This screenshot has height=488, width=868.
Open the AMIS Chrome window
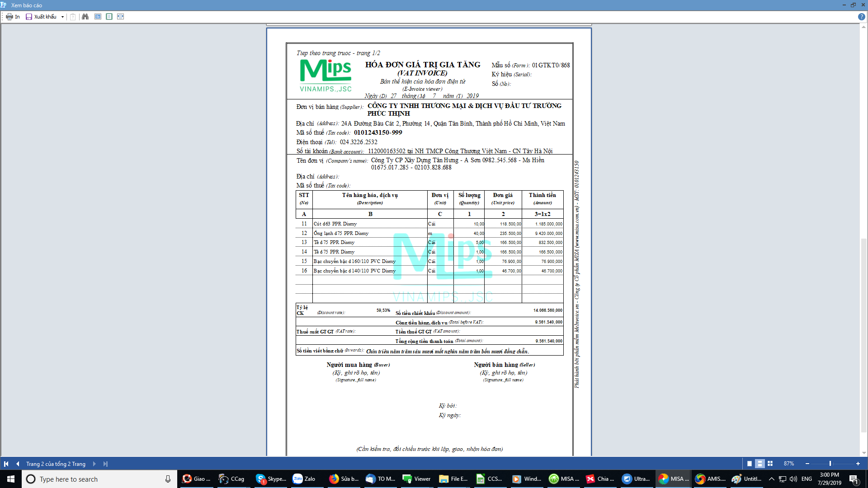click(711, 479)
